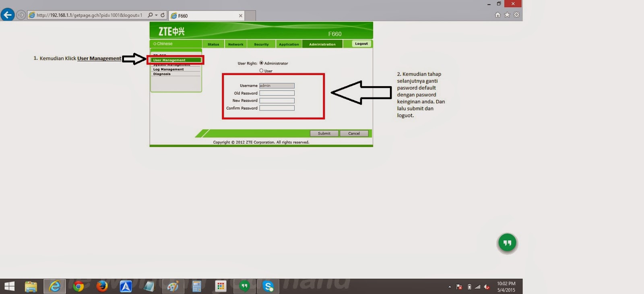
Task: Close the F660 tab with X
Action: click(x=241, y=16)
